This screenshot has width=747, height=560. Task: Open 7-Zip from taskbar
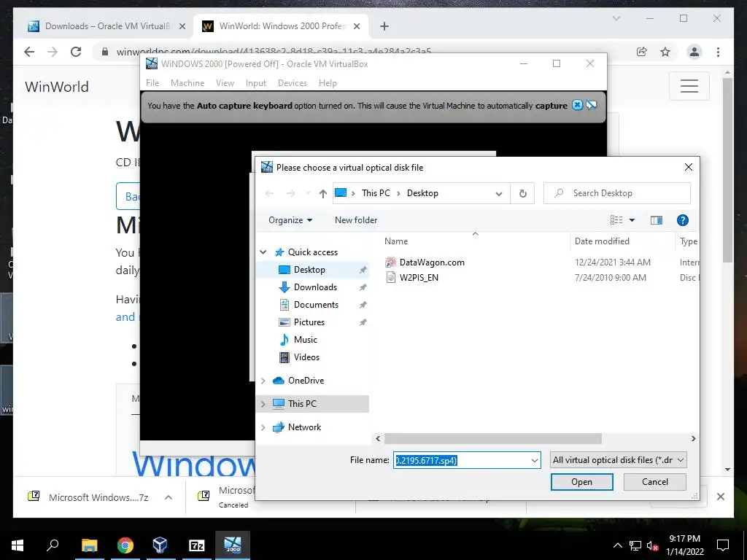click(x=197, y=545)
